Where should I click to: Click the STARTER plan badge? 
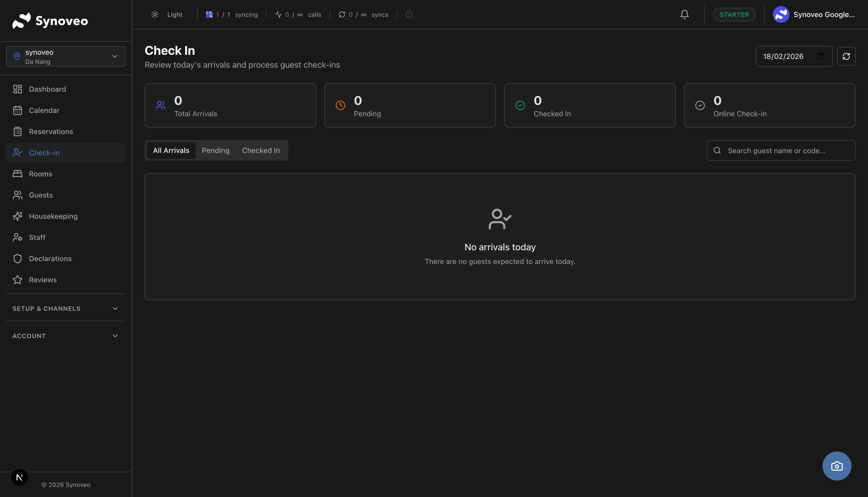734,14
